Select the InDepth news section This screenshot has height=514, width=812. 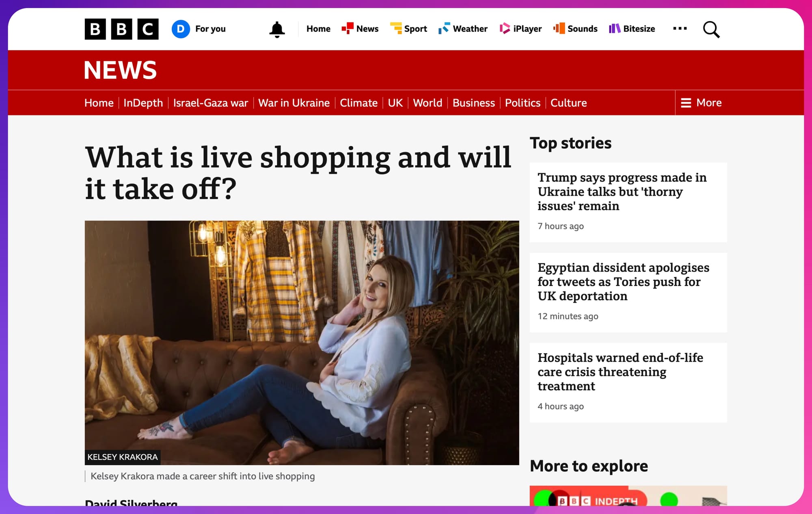click(x=143, y=103)
